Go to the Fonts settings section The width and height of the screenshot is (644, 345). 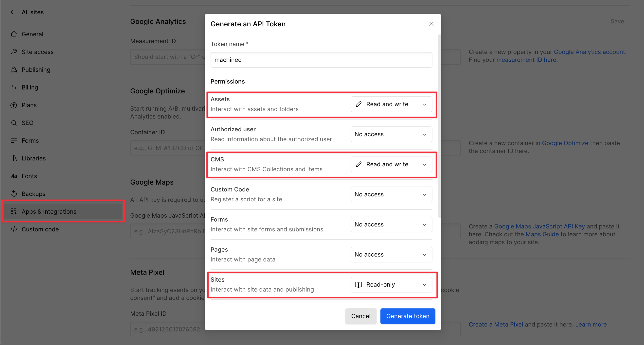pyautogui.click(x=29, y=176)
